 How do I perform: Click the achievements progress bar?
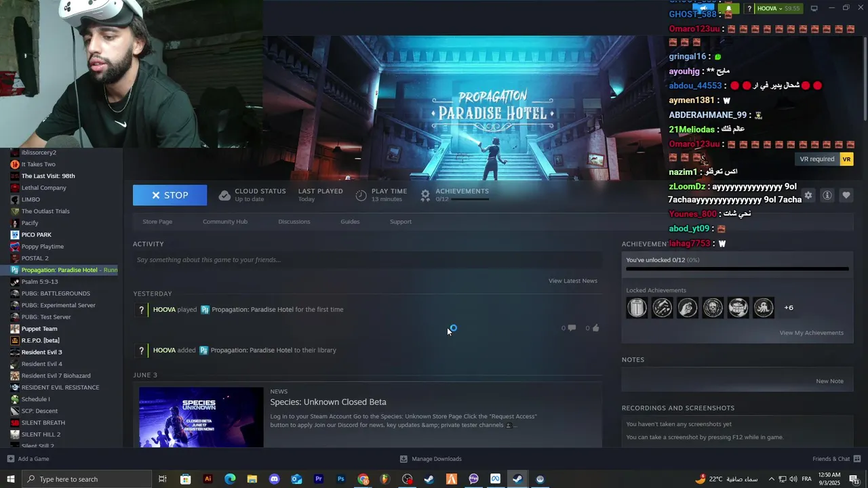[x=737, y=269]
